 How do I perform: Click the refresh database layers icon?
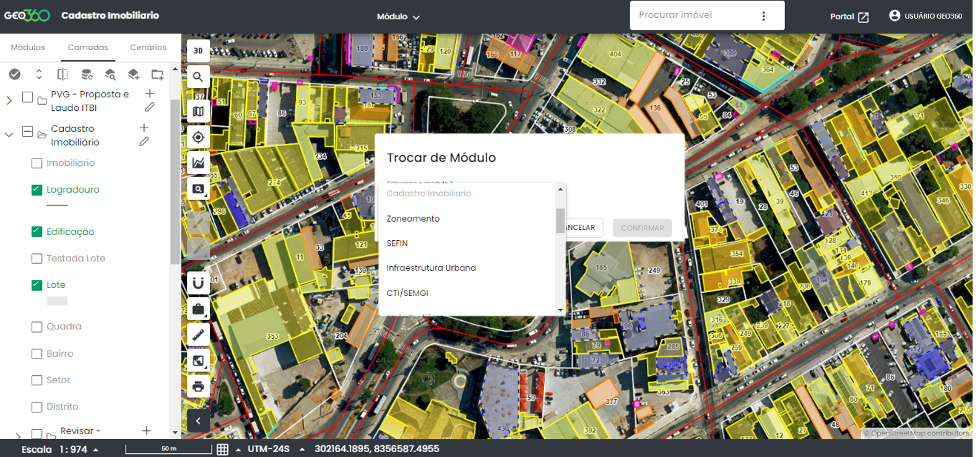tap(87, 74)
